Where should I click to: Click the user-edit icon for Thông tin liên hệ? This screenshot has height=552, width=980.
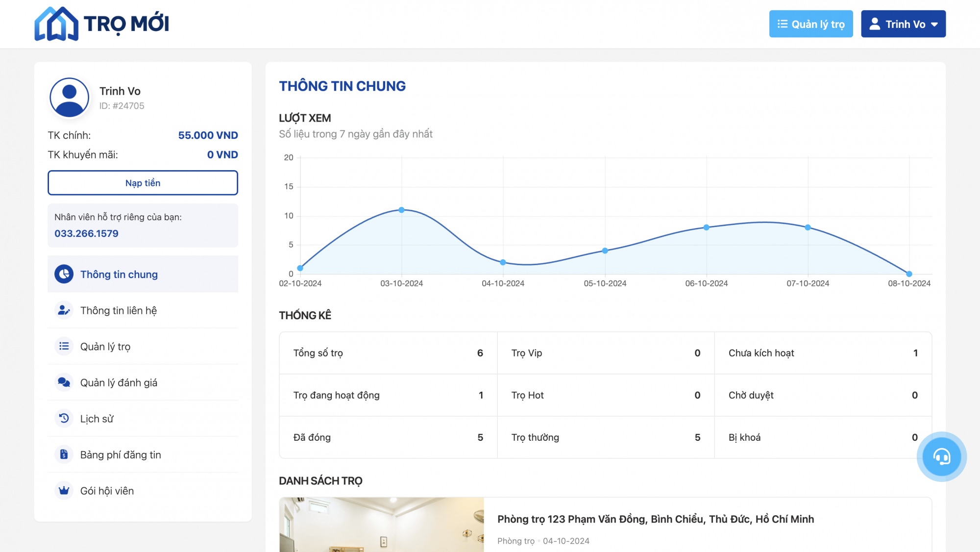[x=64, y=310]
